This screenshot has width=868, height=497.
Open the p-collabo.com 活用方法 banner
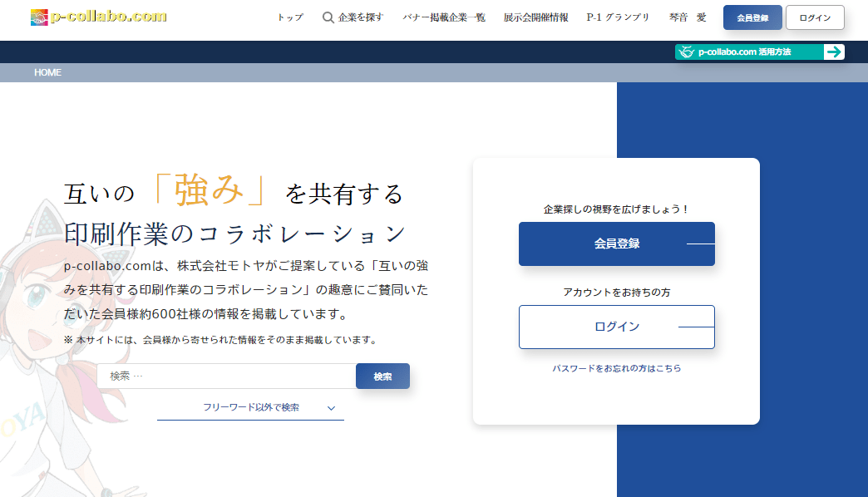[760, 52]
